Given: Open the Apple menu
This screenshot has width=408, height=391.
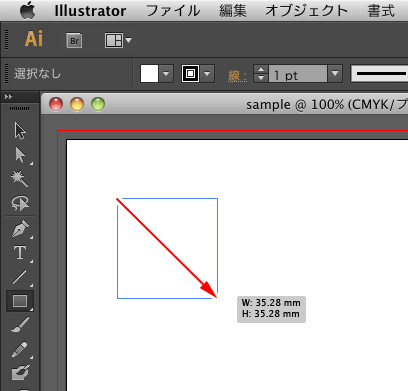Looking at the screenshot, I should pyautogui.click(x=27, y=10).
